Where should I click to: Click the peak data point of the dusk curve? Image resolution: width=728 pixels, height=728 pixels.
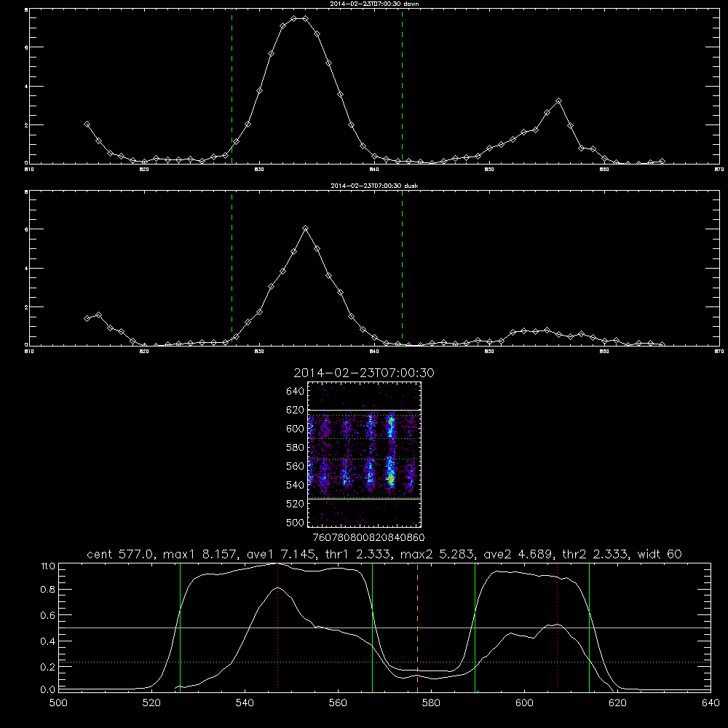[x=306, y=229]
